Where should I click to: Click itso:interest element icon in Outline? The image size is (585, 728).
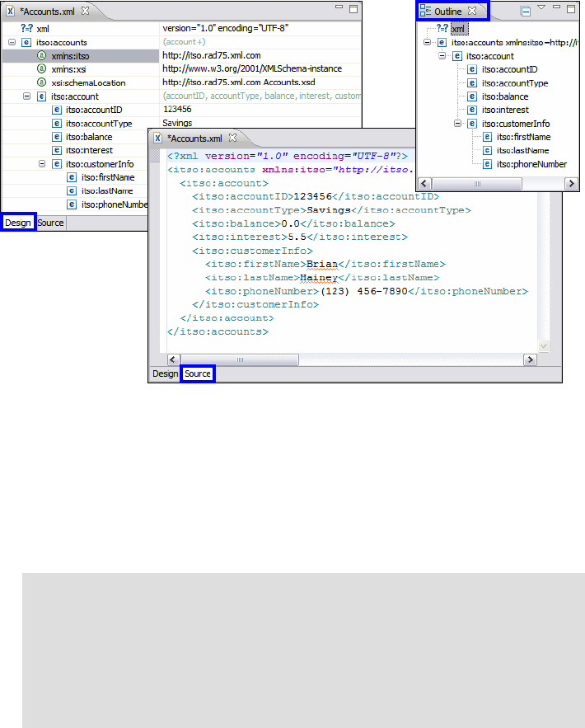[x=472, y=110]
